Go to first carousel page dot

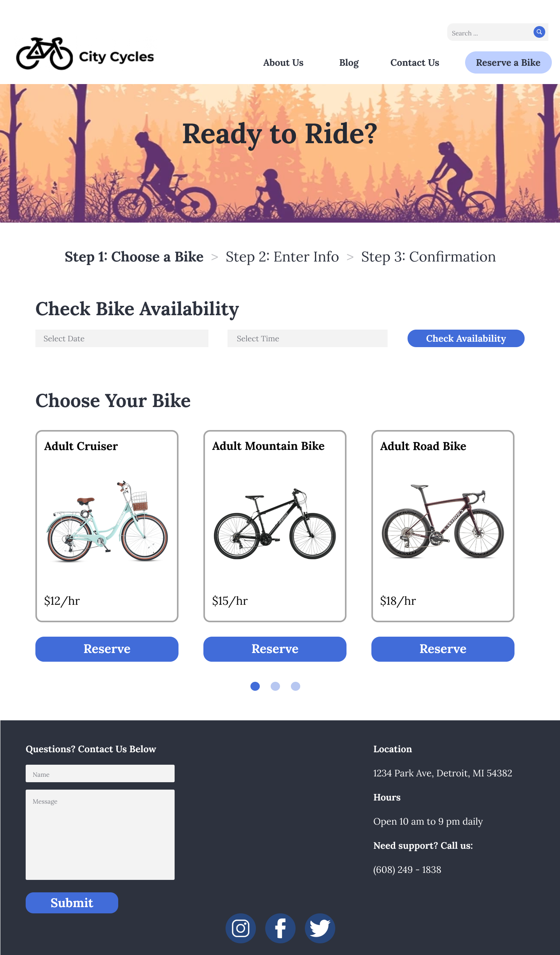coord(255,686)
